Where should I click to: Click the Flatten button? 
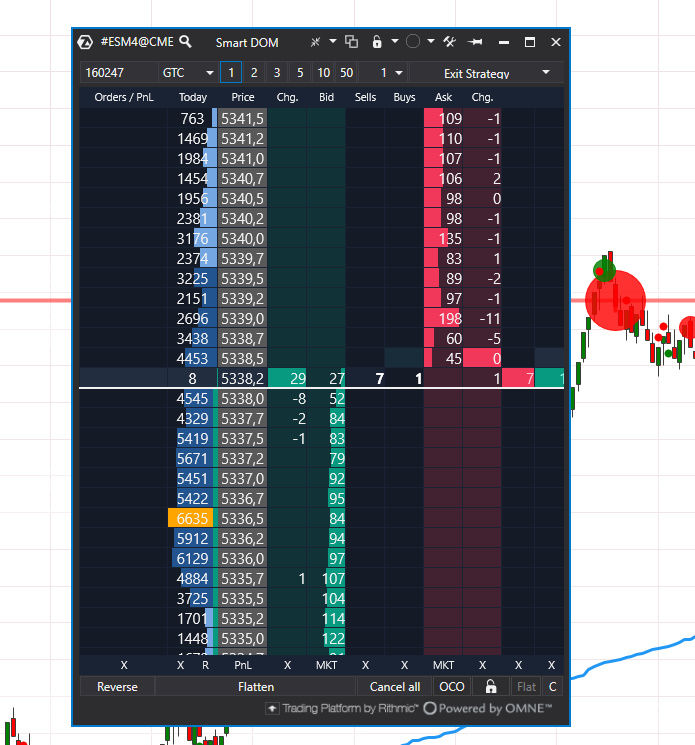pyautogui.click(x=256, y=687)
